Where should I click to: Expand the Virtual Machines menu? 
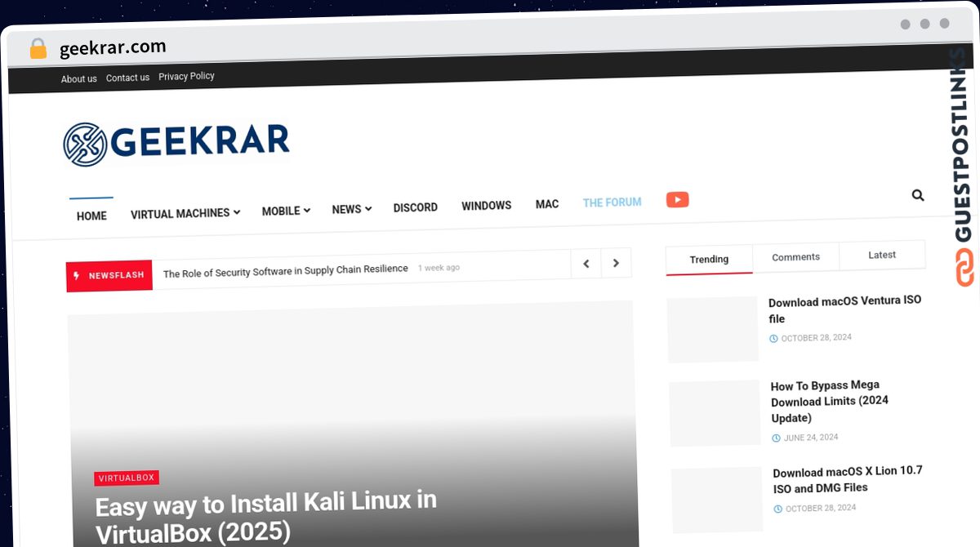(x=185, y=213)
